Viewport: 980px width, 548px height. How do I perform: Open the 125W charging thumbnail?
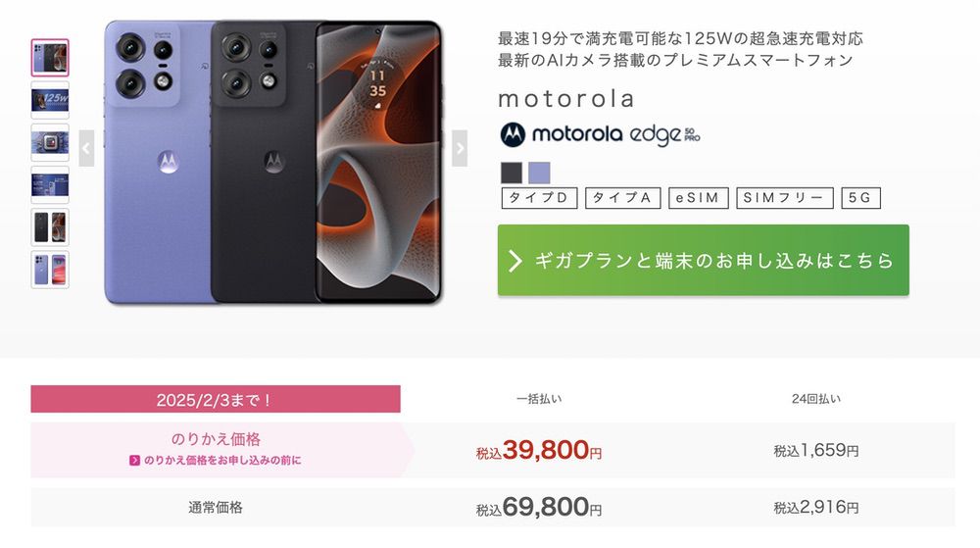[50, 100]
